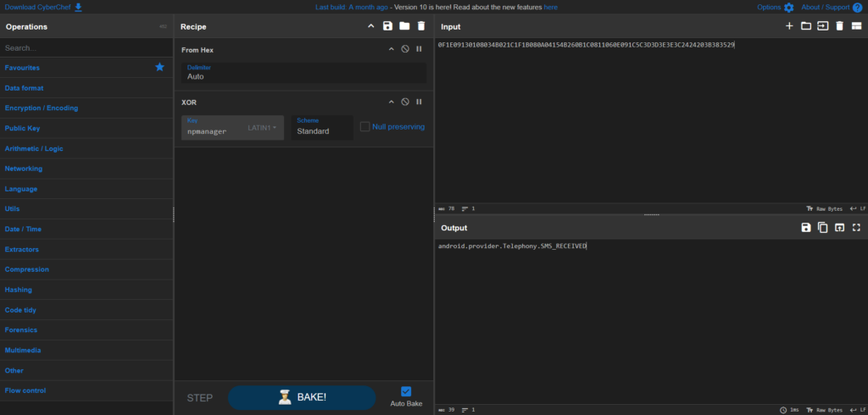The height and width of the screenshot is (415, 868).
Task: Open the XOR Scheme dropdown
Action: [x=322, y=128]
